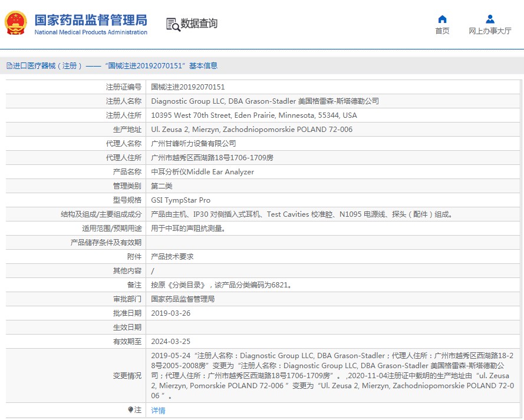Image resolution: width=524 pixels, height=420 pixels.
Task: Click approval date 2019-03-26 cell
Action: (171, 313)
